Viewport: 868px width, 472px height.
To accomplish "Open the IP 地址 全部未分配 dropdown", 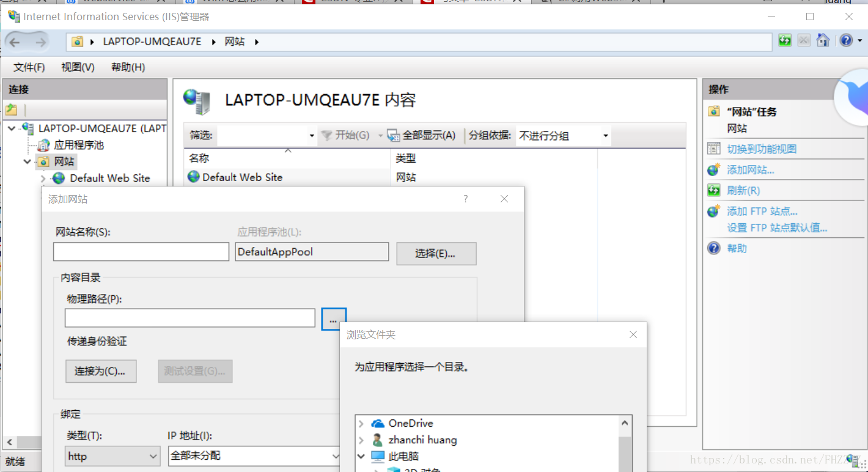I will 255,456.
